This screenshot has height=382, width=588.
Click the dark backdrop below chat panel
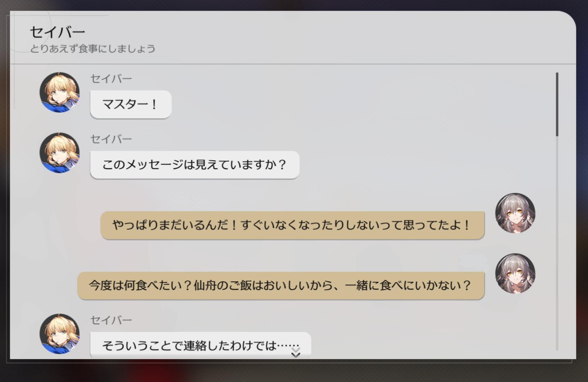click(x=294, y=373)
